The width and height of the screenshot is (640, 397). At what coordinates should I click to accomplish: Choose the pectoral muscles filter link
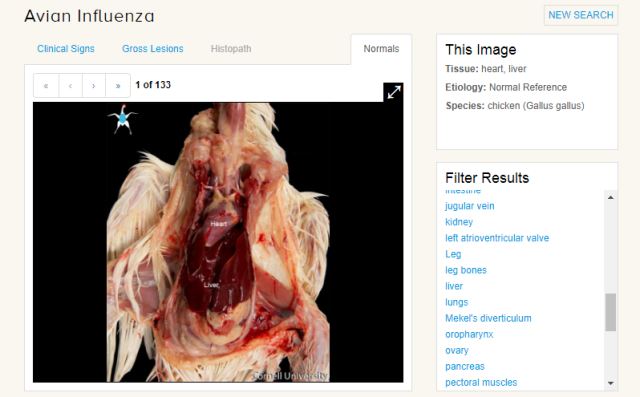[481, 382]
